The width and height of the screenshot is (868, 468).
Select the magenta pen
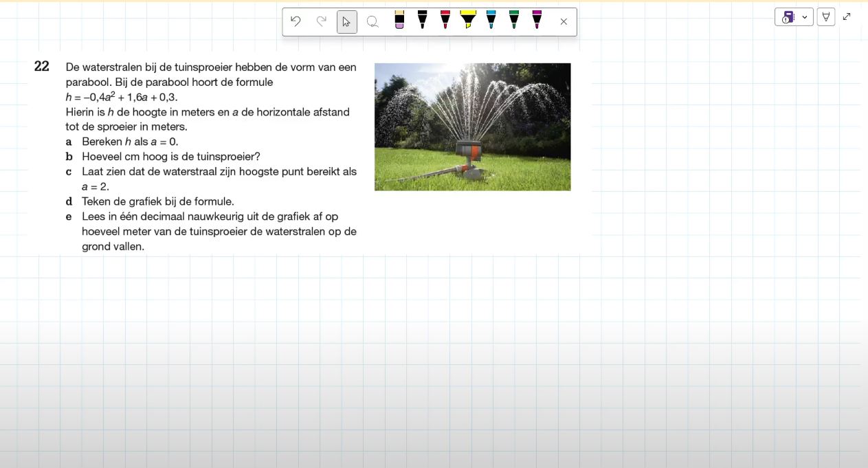(537, 20)
